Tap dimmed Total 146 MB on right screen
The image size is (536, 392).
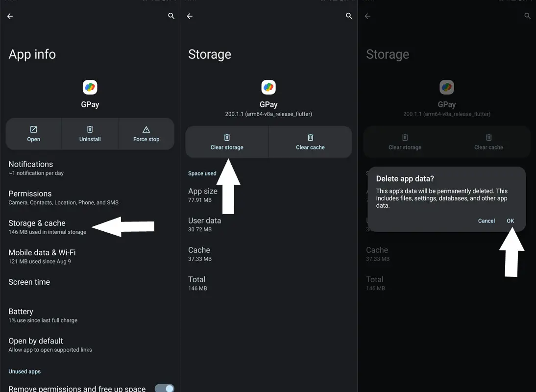click(447, 283)
